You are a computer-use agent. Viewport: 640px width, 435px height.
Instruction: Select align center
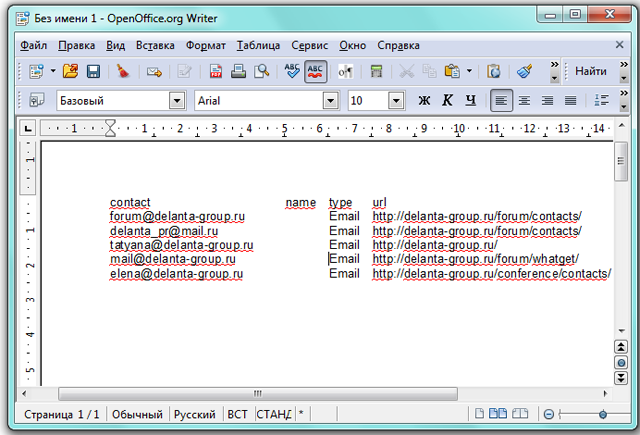[x=524, y=100]
